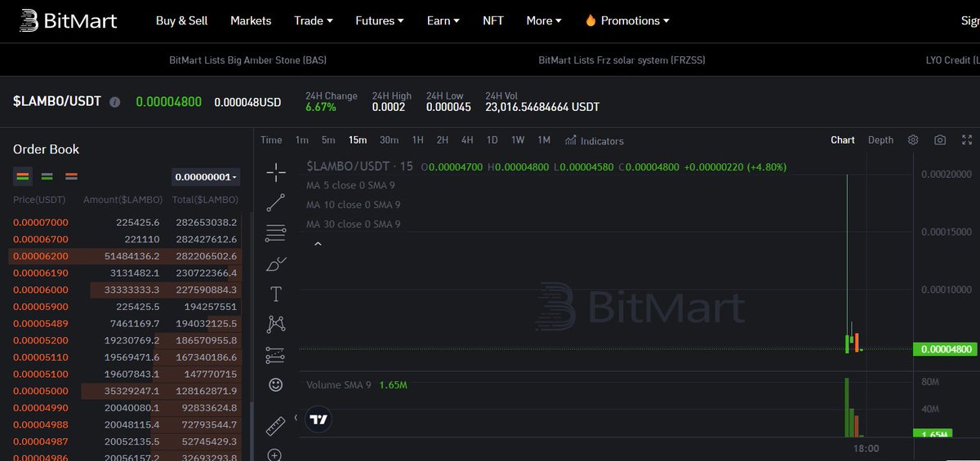Select the 0.00005000 sell order row

(x=125, y=391)
